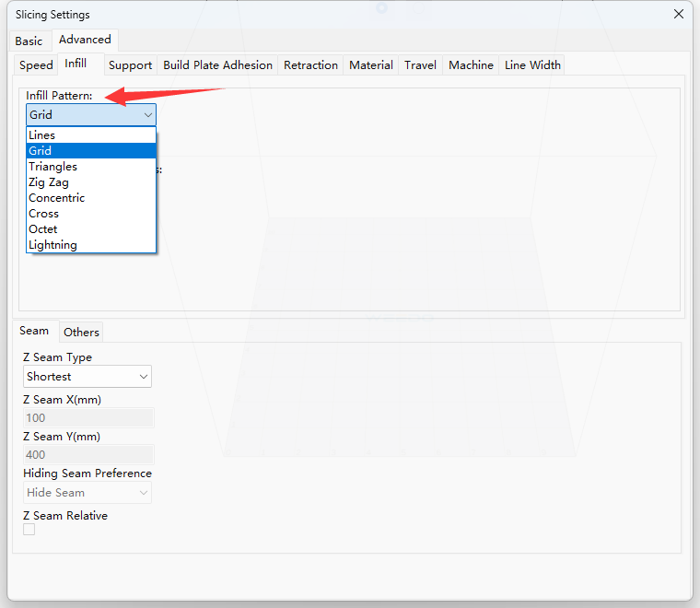Pick Zig Zag infill pattern
Image resolution: width=700 pixels, height=608 pixels.
tap(48, 182)
